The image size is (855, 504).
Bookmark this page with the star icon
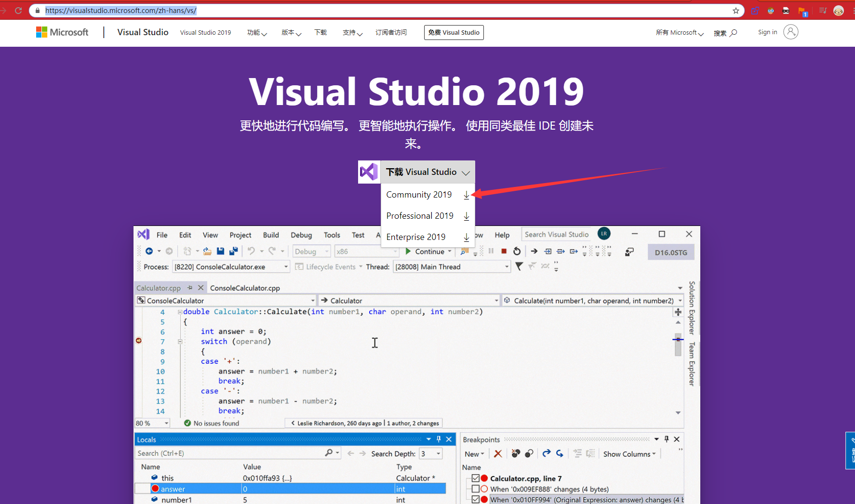(735, 11)
